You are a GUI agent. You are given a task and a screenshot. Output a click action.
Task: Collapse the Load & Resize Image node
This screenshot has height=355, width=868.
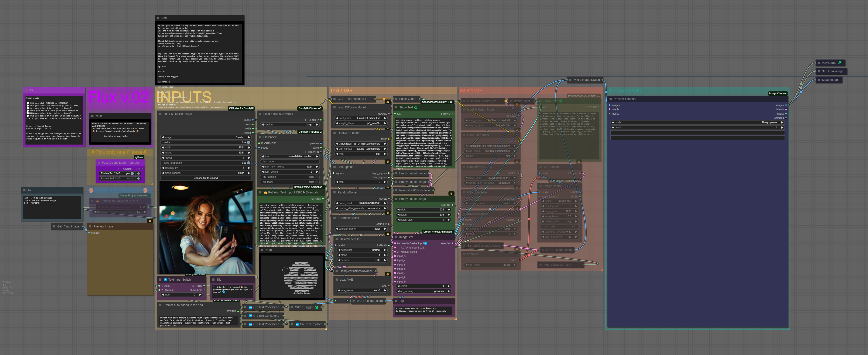(x=160, y=114)
